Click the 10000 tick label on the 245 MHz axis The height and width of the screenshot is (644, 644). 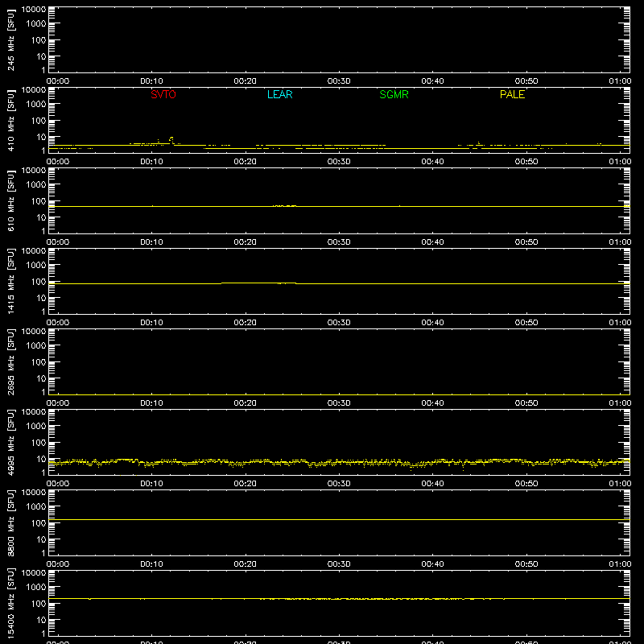click(x=34, y=10)
